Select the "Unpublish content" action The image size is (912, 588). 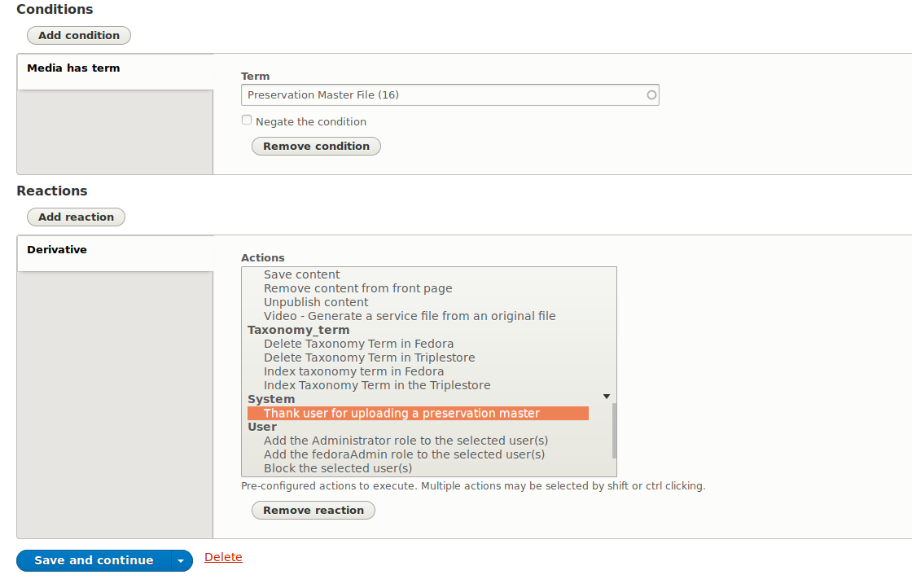(316, 301)
